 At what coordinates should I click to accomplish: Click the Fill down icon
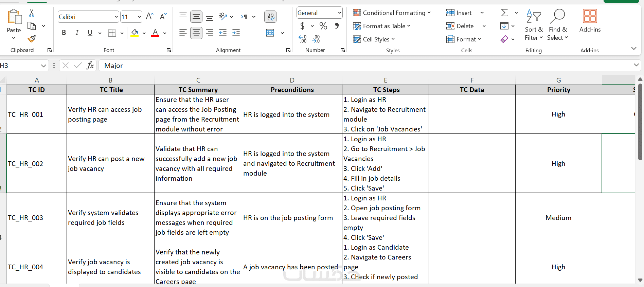click(x=504, y=26)
